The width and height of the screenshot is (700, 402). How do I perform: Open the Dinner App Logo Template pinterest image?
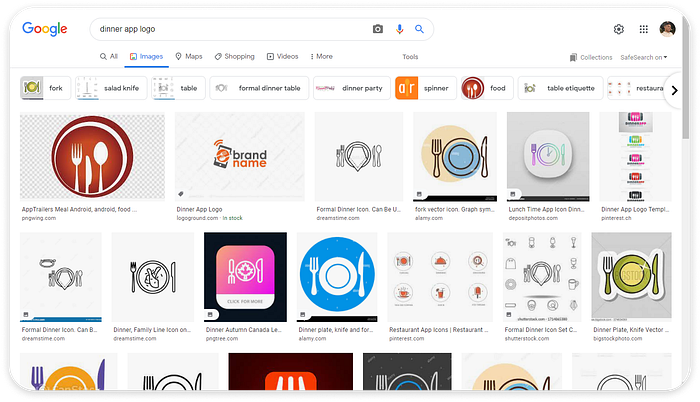click(x=635, y=156)
